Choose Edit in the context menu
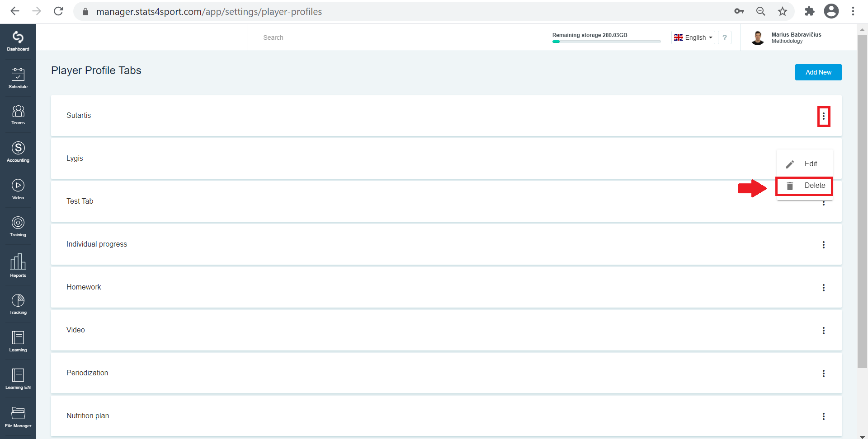 click(805, 164)
